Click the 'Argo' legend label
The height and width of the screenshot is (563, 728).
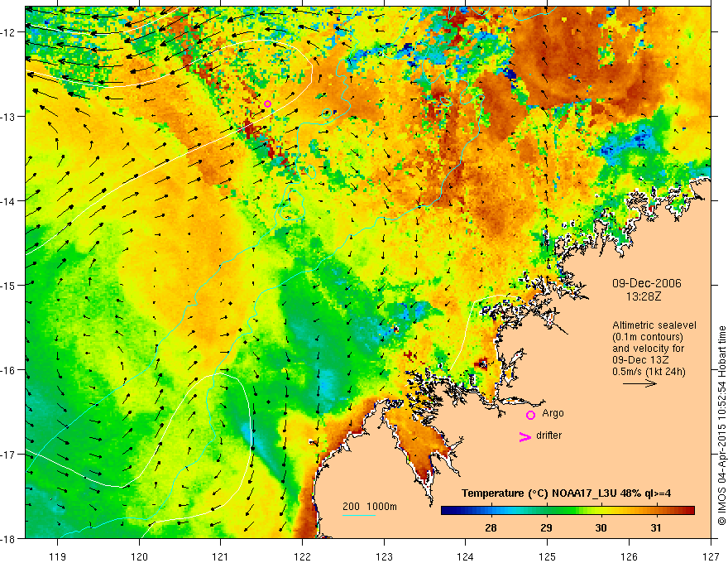[553, 413]
